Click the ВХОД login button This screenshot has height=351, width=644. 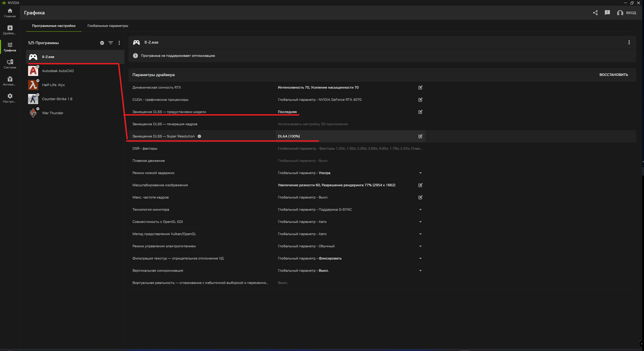[626, 13]
